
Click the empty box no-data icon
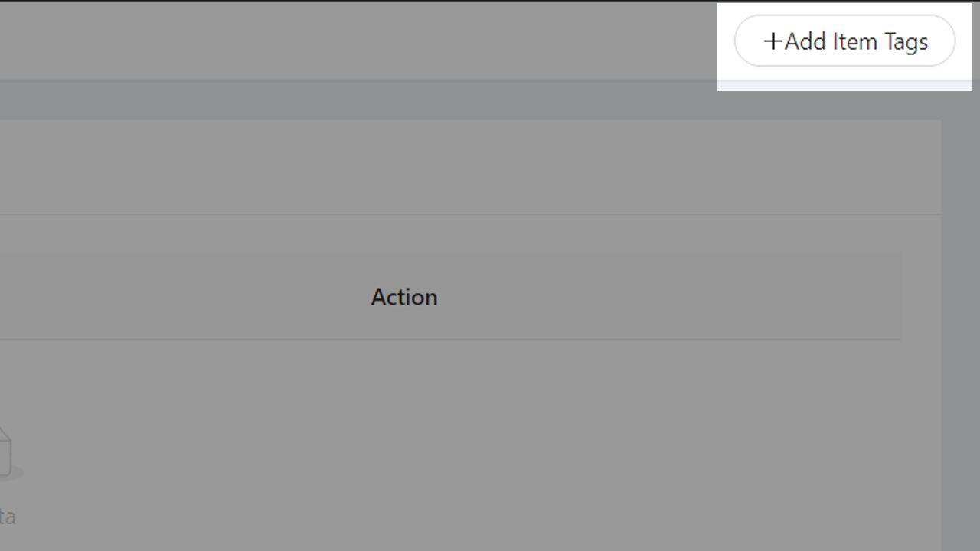point(6,455)
